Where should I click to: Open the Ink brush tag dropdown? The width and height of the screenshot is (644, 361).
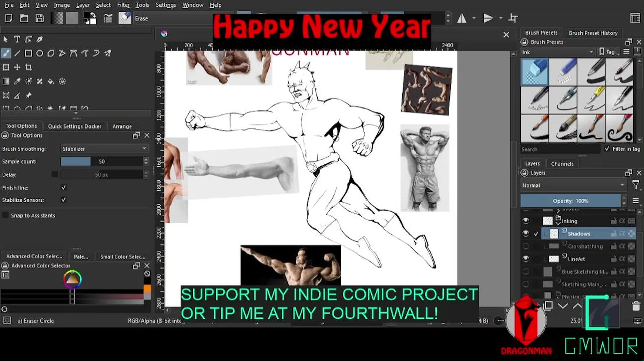pyautogui.click(x=557, y=52)
